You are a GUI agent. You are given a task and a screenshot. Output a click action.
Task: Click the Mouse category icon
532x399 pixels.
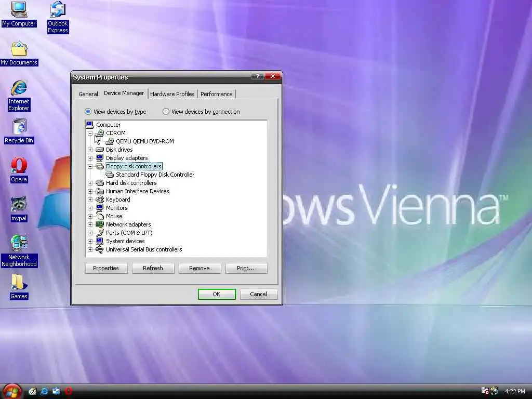[x=99, y=216]
